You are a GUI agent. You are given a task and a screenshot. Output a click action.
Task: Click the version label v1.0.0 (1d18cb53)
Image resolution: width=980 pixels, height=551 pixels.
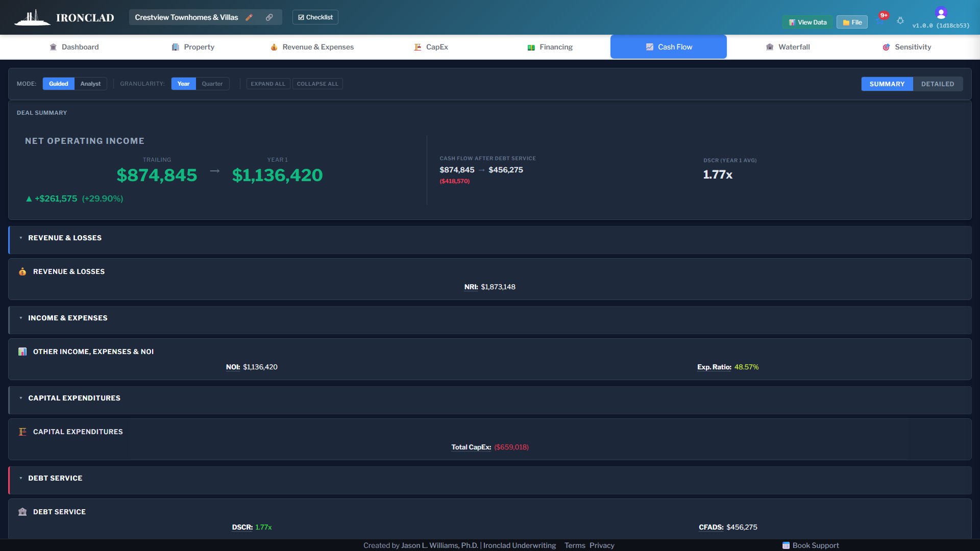(x=941, y=26)
